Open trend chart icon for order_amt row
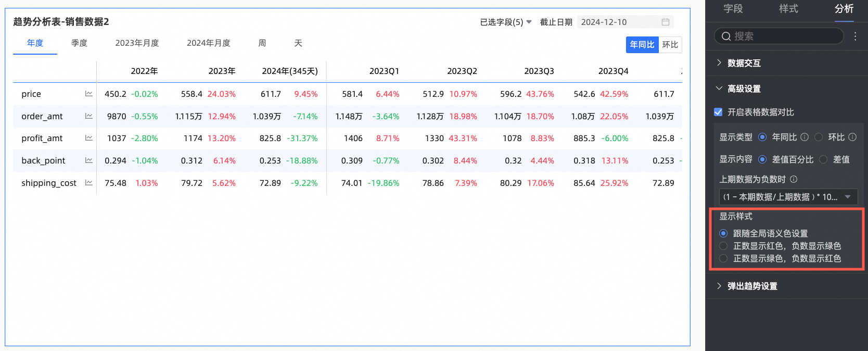 pos(88,116)
